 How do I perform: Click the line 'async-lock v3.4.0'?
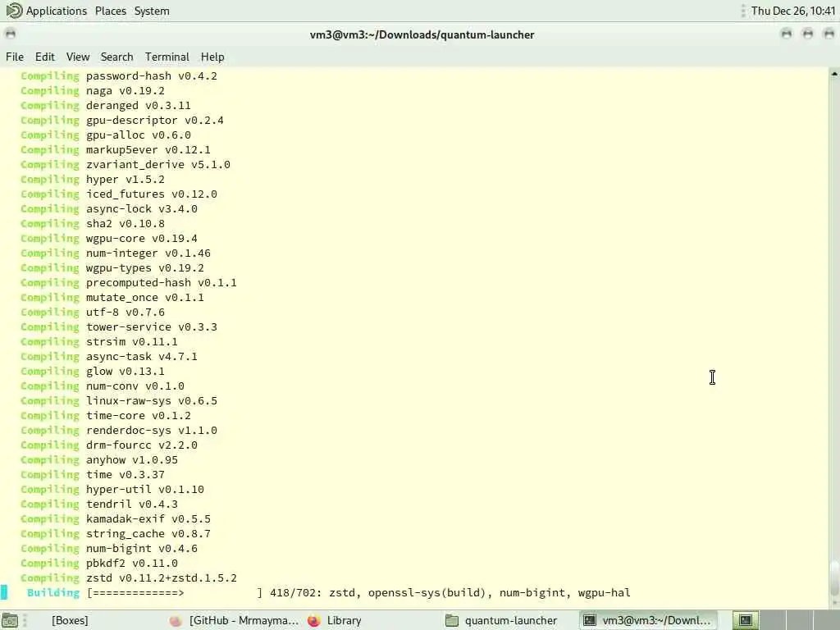[x=141, y=209]
